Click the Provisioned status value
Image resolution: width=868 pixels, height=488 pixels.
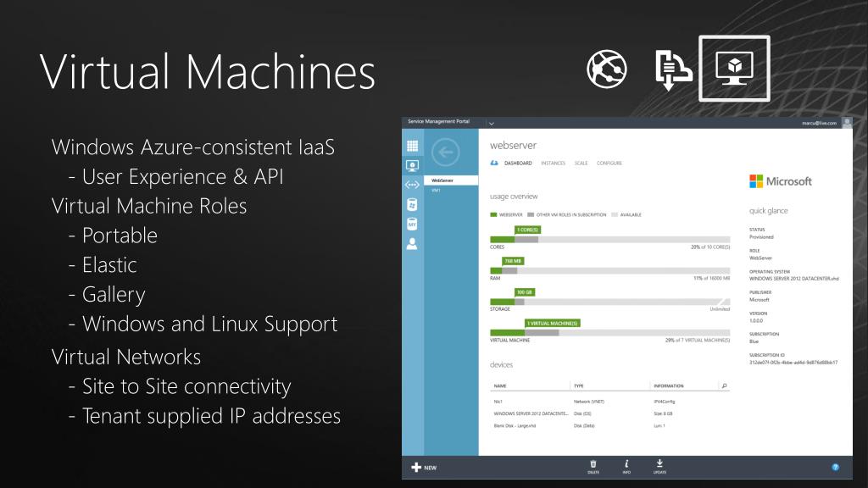762,237
